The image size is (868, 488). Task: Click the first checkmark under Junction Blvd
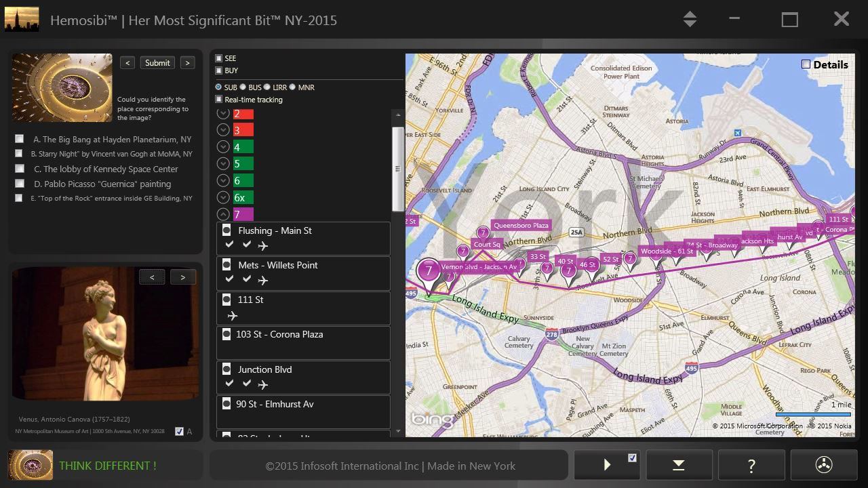tap(229, 383)
